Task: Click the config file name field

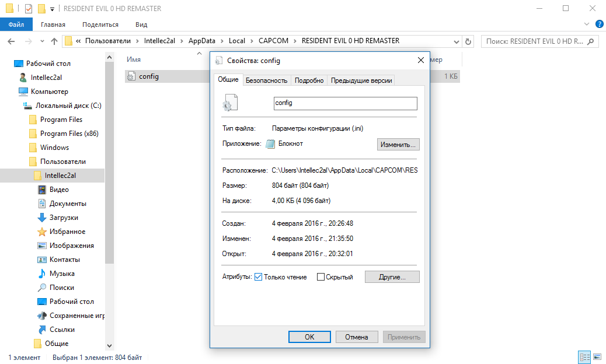Action: coord(345,103)
